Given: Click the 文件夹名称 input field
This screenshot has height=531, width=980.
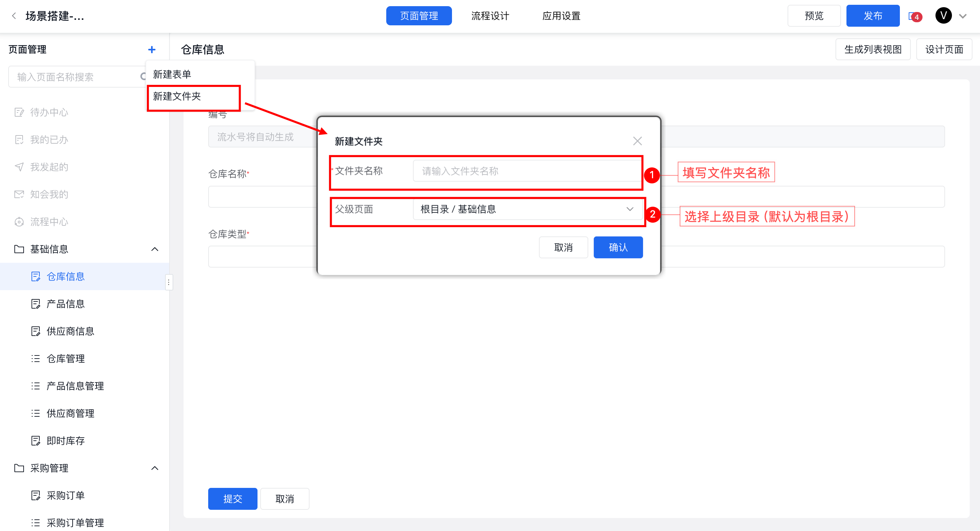Looking at the screenshot, I should [x=527, y=171].
